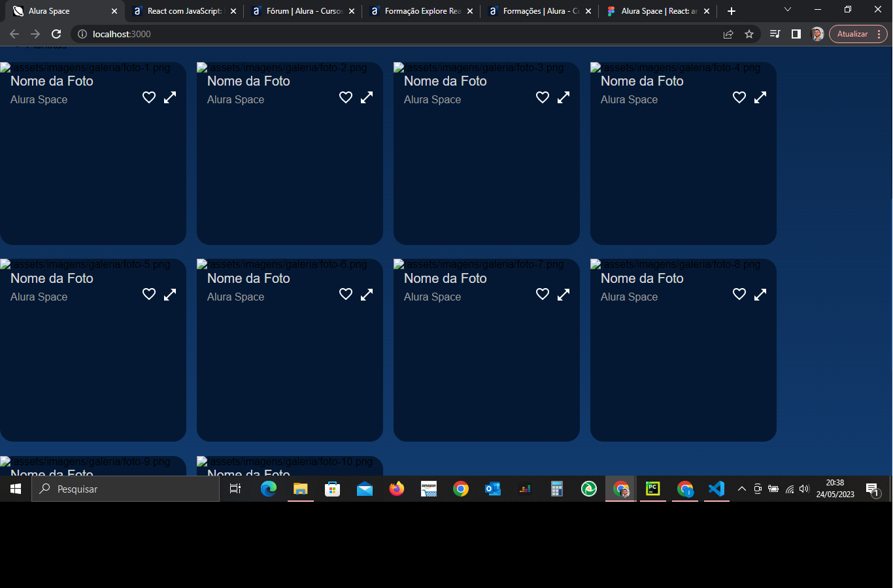The image size is (893, 588).
Task: Share this page from the address bar
Action: tap(728, 34)
